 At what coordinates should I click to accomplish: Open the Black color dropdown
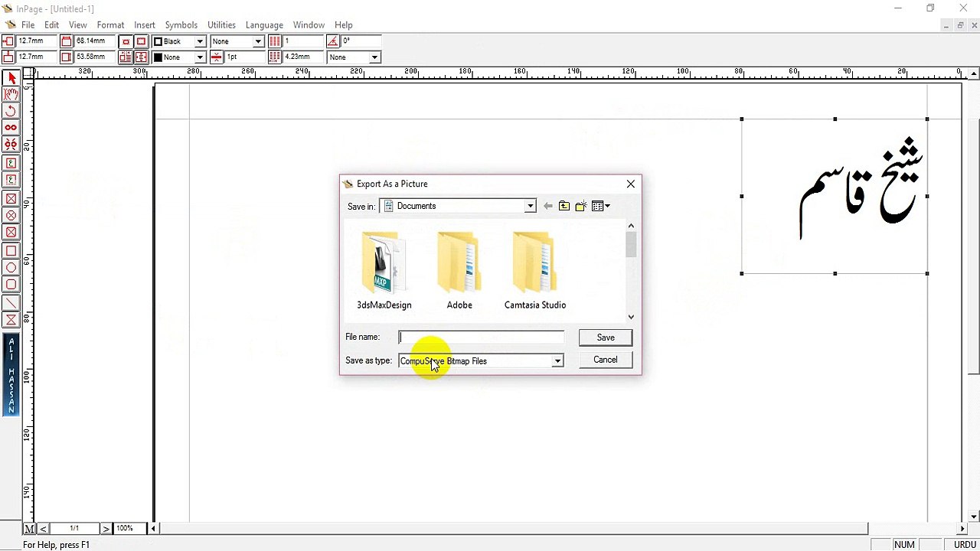200,41
